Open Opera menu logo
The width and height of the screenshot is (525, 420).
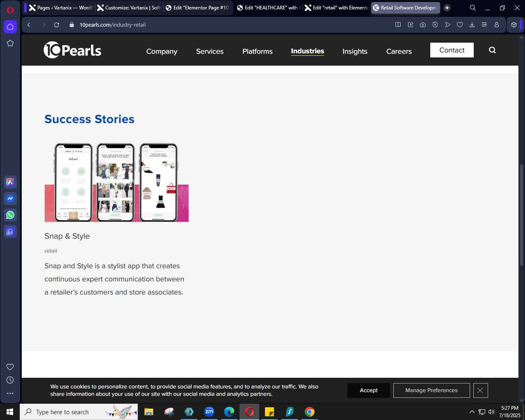tap(10, 10)
